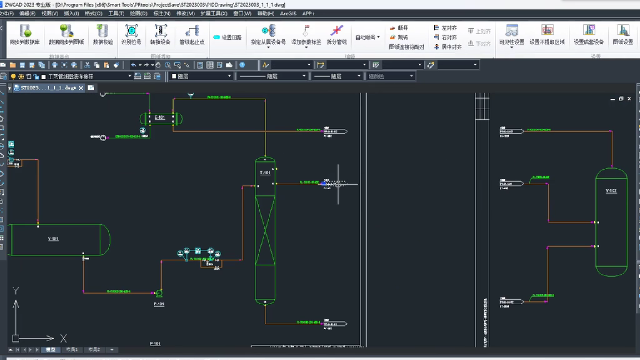
Task: Toggle layer freeze sun icon
Action: click(x=21, y=76)
